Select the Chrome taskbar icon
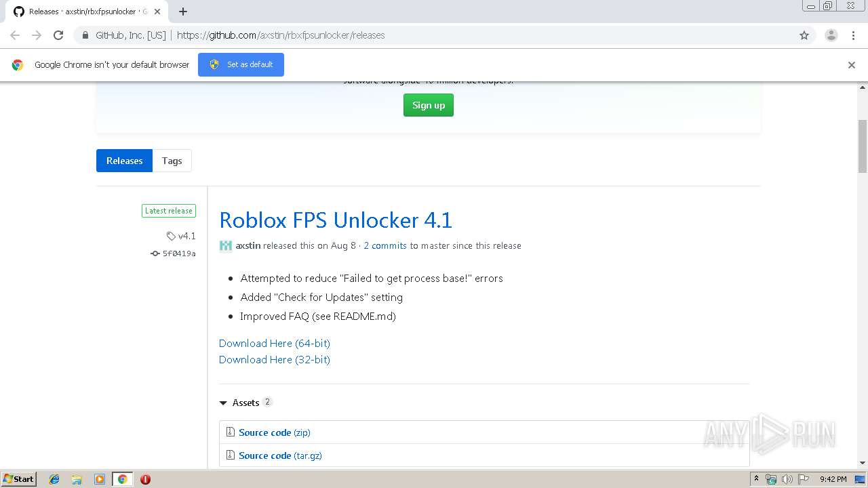 click(122, 479)
